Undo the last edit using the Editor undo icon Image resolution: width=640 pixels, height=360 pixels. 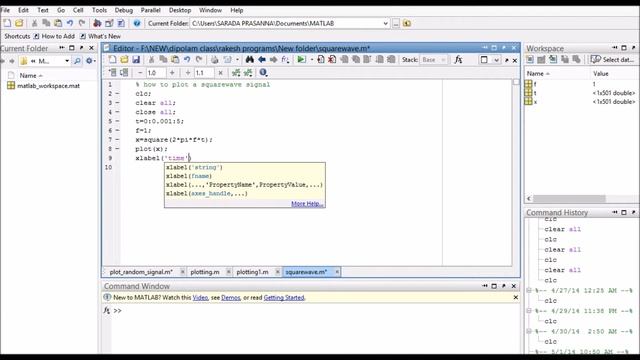coord(187,60)
